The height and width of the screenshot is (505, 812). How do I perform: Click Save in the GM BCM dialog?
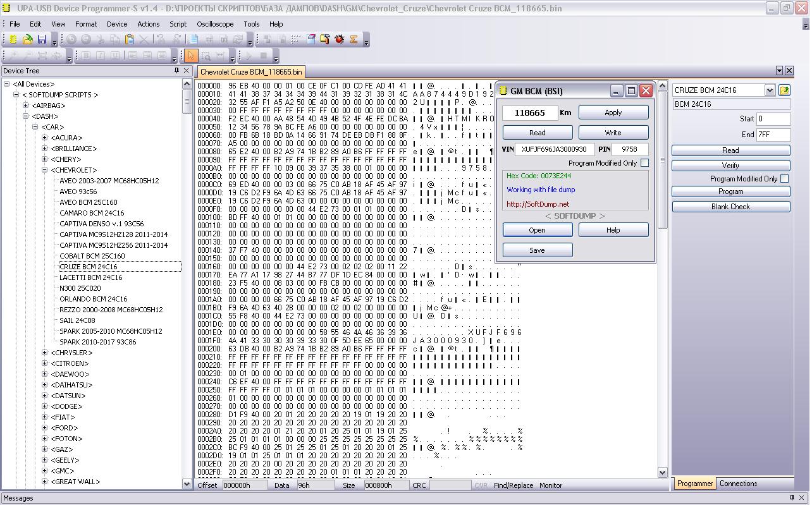pos(538,250)
